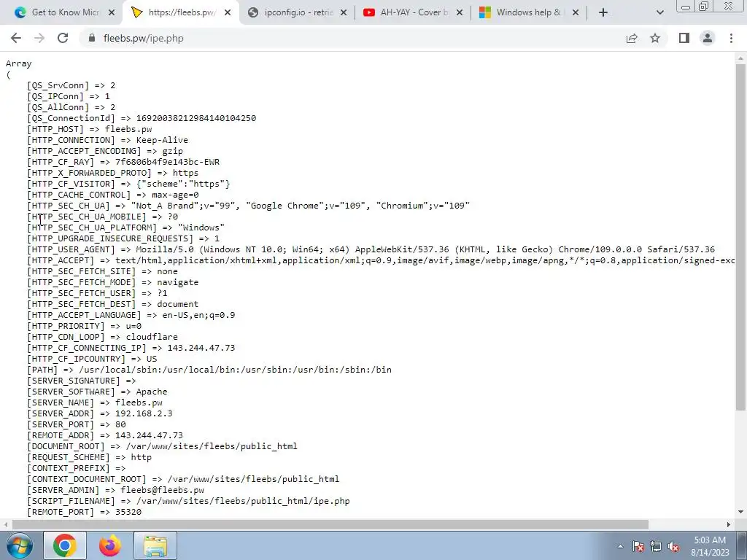Close the Get to Know Microsoft tab
The height and width of the screenshot is (560, 747).
(x=112, y=12)
